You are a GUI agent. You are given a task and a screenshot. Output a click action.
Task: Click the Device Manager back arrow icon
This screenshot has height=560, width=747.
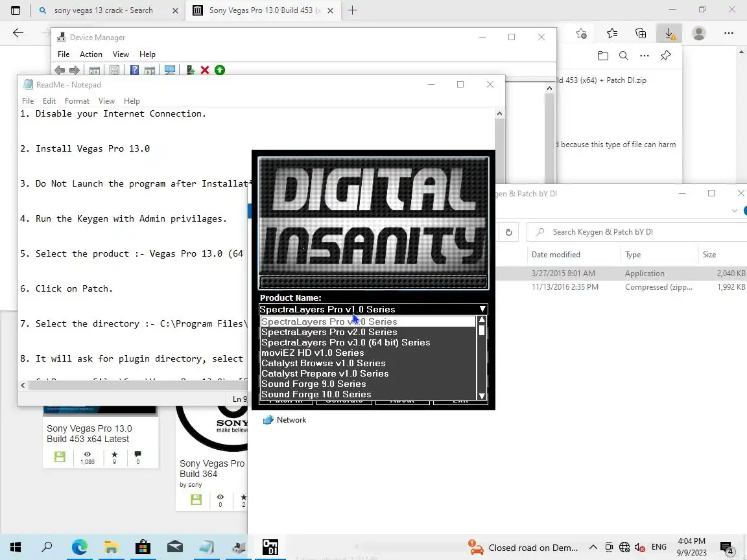point(60,71)
